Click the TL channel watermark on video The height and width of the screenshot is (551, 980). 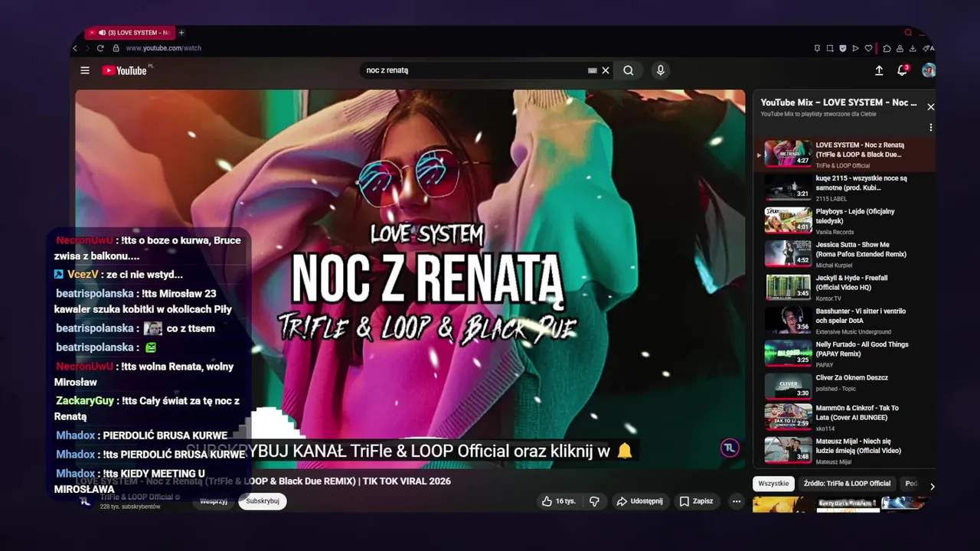[730, 448]
